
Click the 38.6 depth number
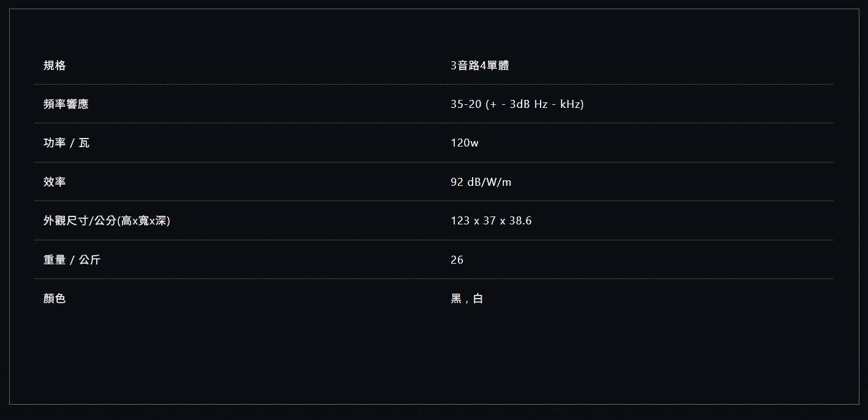[x=520, y=221]
